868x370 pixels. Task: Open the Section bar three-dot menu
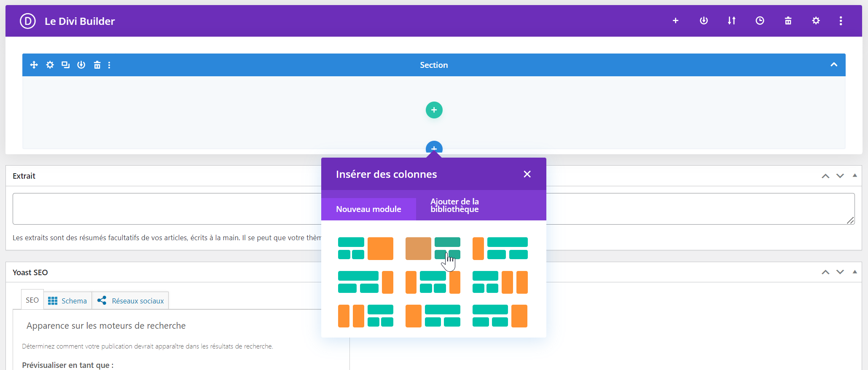109,65
